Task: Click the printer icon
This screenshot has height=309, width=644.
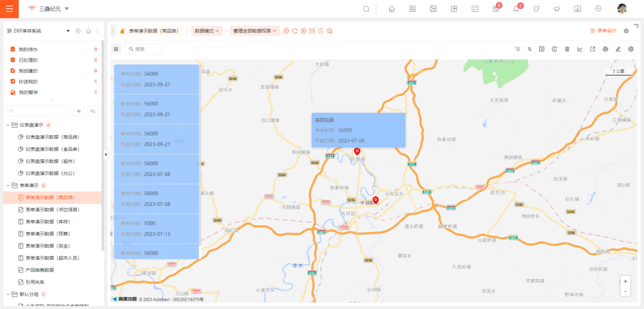Action: click(x=605, y=50)
